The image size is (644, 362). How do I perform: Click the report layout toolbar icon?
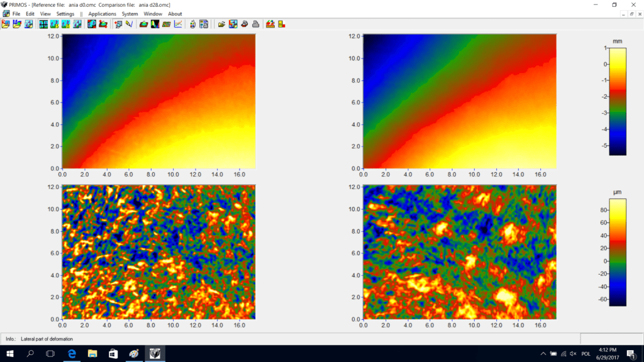pos(204,25)
